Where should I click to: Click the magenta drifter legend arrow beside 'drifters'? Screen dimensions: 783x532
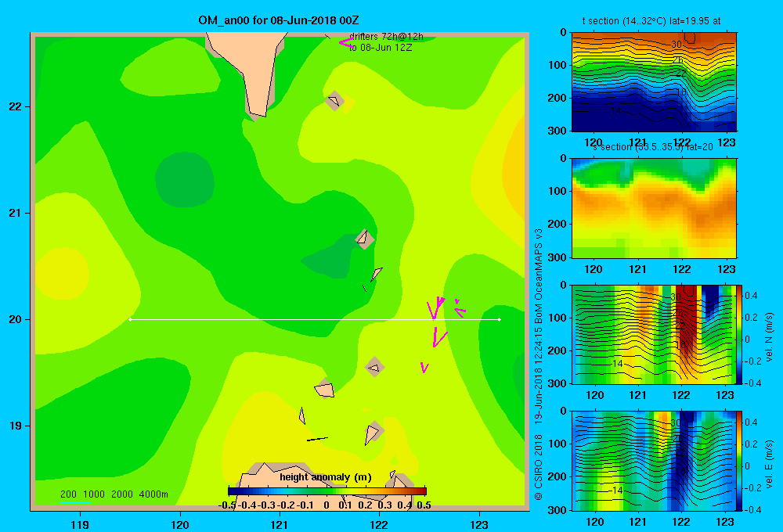pyautogui.click(x=346, y=43)
